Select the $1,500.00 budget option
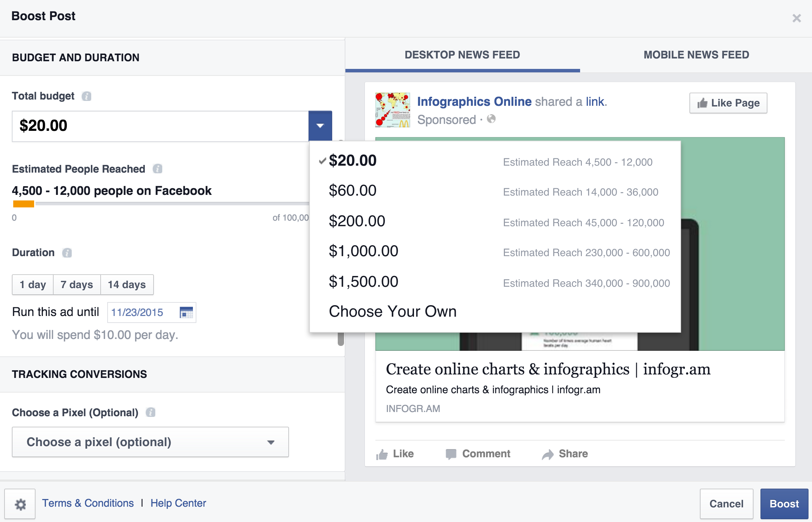Screen dimensions: 812x522 495,282
